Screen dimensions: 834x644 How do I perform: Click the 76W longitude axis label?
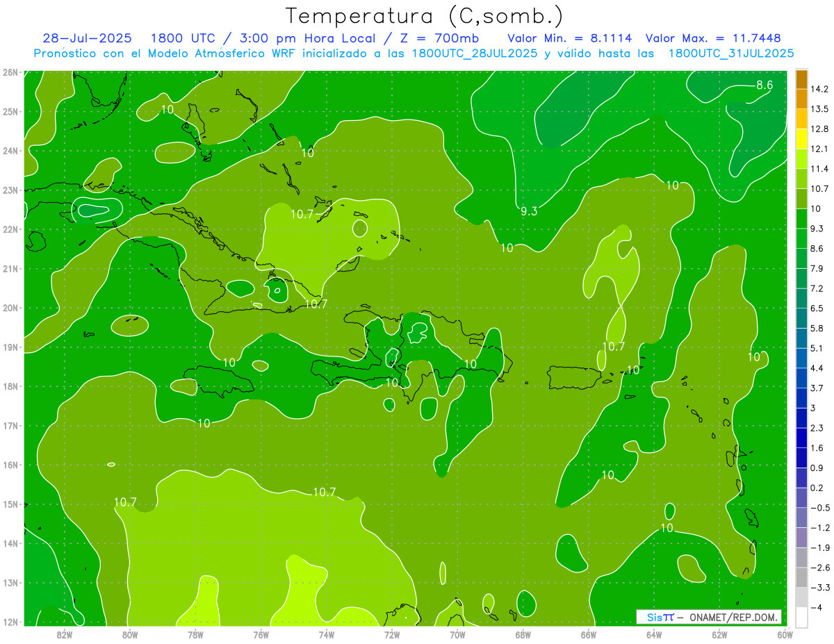coord(261,634)
